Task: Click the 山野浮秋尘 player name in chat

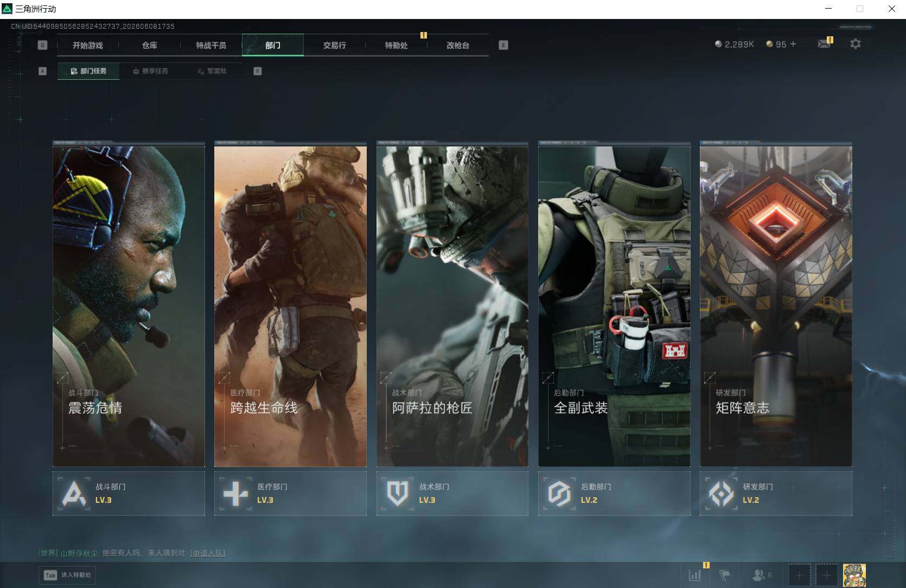Action: pos(79,553)
